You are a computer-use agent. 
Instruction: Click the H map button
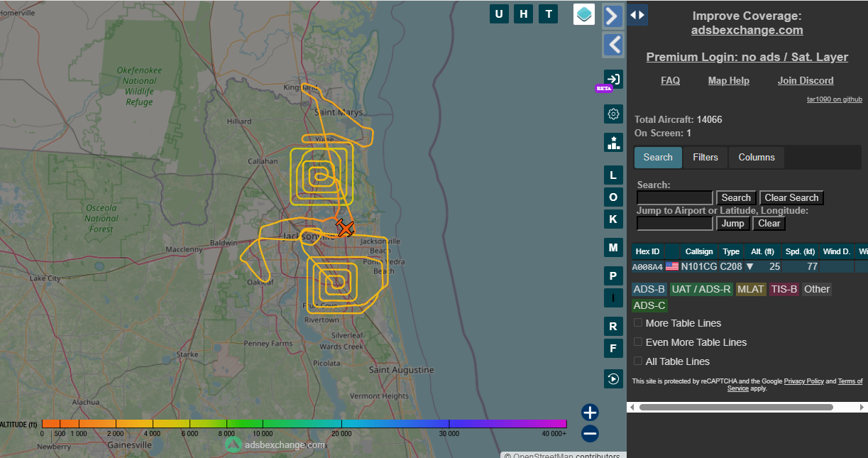point(524,13)
